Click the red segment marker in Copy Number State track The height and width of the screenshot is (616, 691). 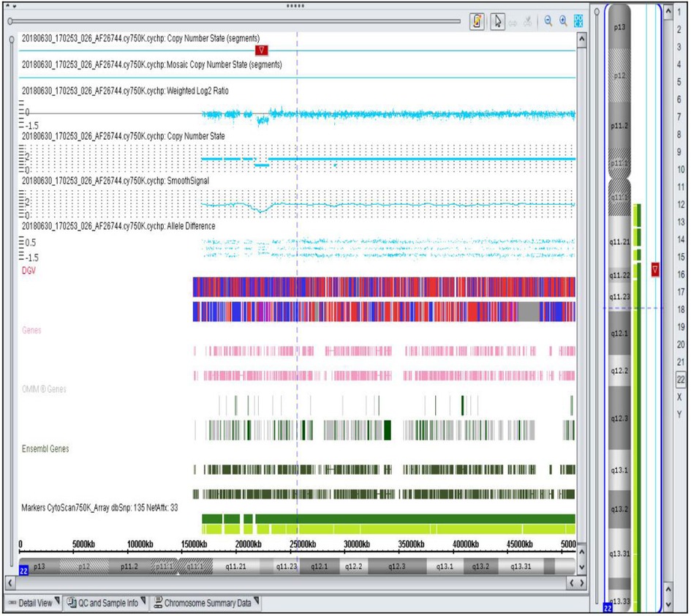(261, 50)
